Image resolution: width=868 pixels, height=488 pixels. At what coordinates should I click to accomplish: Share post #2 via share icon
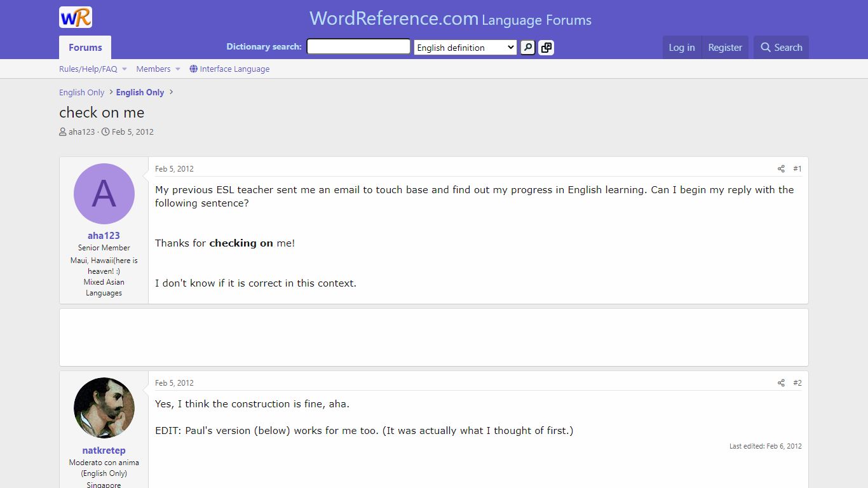pyautogui.click(x=781, y=383)
